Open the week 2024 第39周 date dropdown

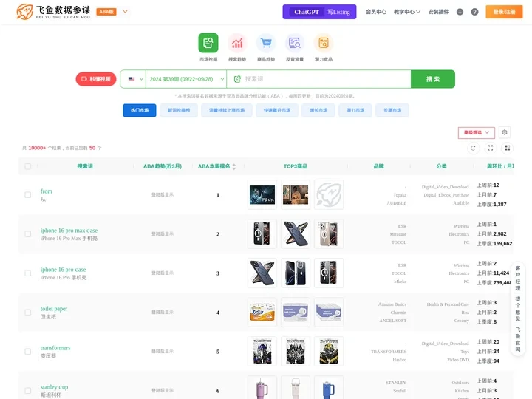pyautogui.click(x=186, y=79)
